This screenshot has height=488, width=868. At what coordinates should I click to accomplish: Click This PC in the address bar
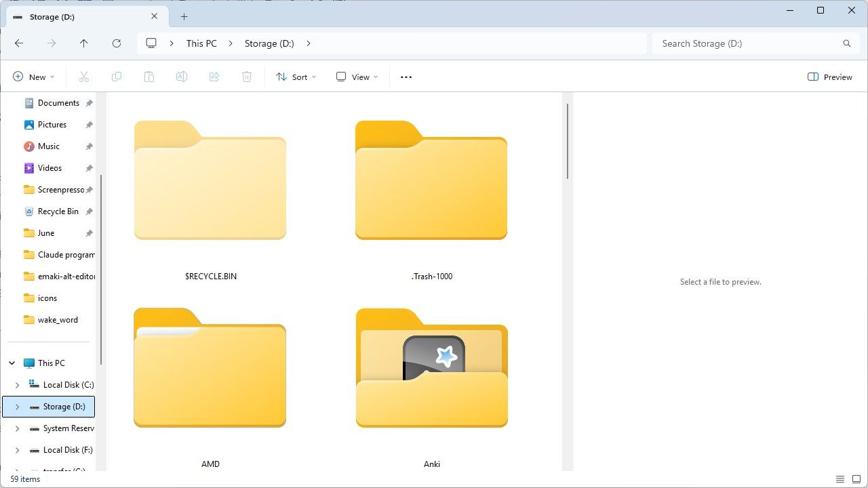[201, 43]
